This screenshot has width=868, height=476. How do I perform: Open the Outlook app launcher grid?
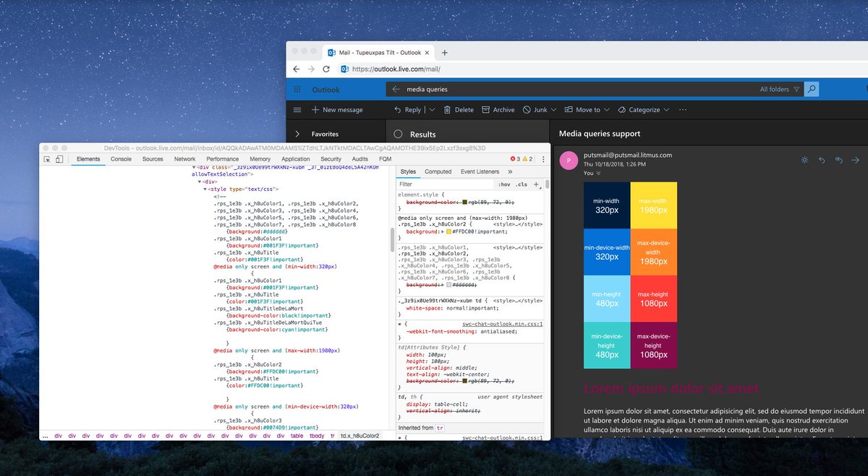297,90
